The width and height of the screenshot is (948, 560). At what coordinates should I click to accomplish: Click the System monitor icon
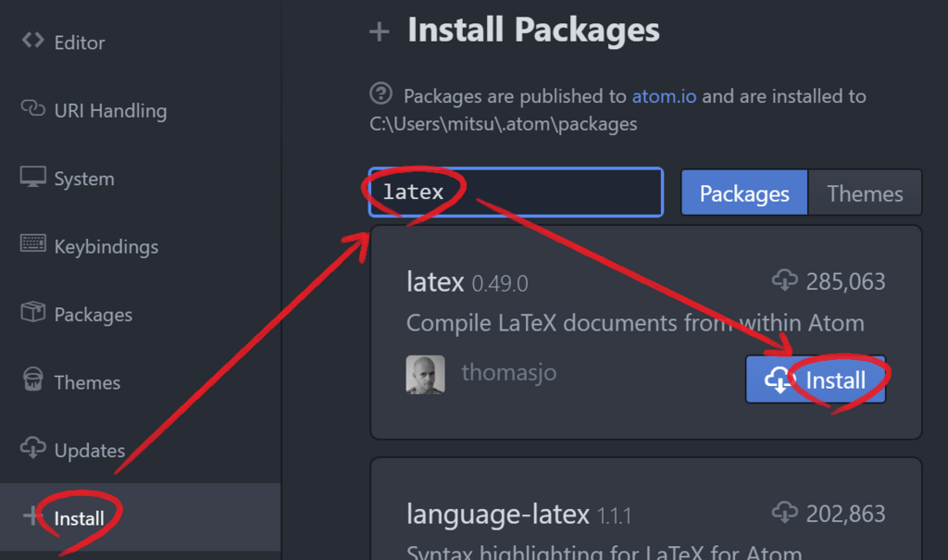click(x=32, y=177)
